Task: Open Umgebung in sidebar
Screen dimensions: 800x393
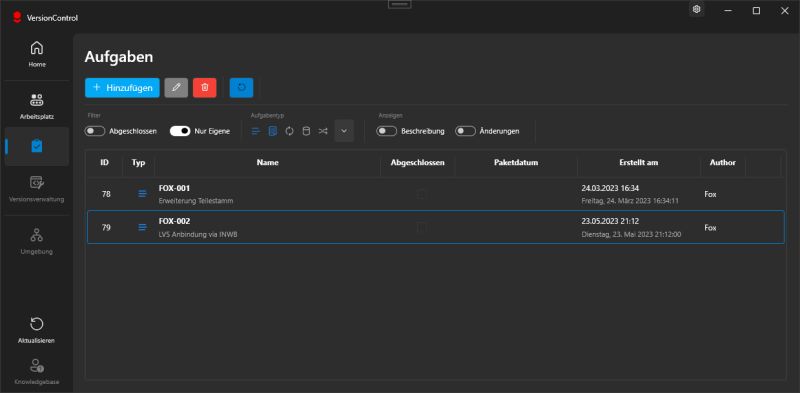Action: (x=37, y=241)
